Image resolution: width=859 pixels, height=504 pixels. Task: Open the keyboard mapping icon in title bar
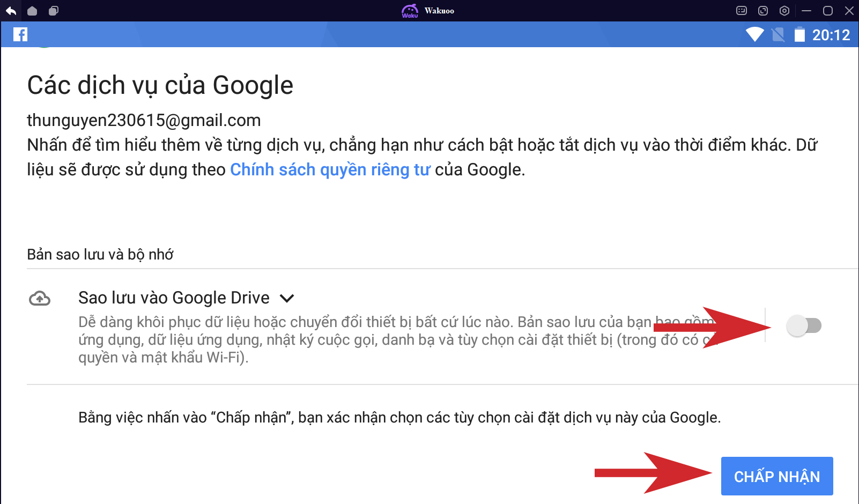tap(742, 11)
